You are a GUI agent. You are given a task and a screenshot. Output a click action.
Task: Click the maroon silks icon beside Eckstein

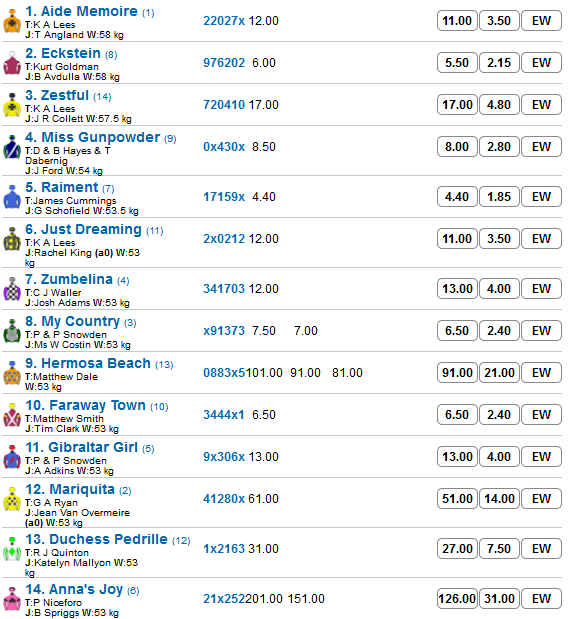click(x=12, y=63)
